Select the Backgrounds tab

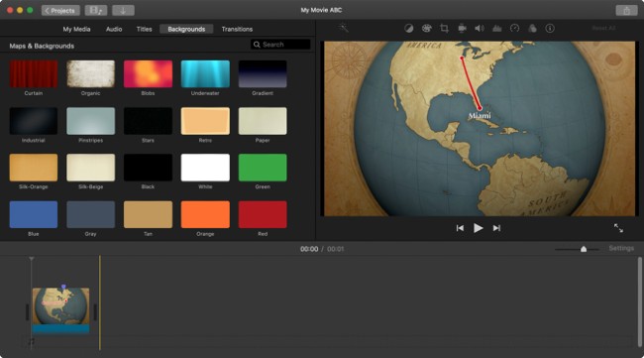pos(186,29)
